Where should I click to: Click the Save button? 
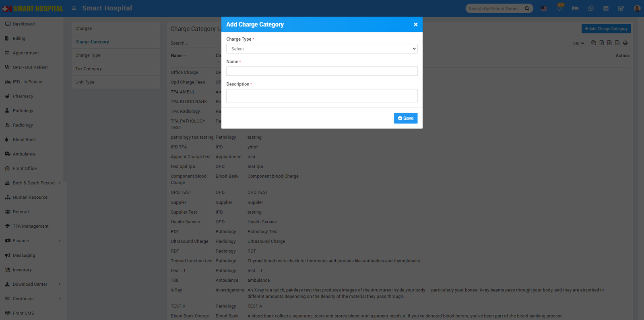(405, 118)
